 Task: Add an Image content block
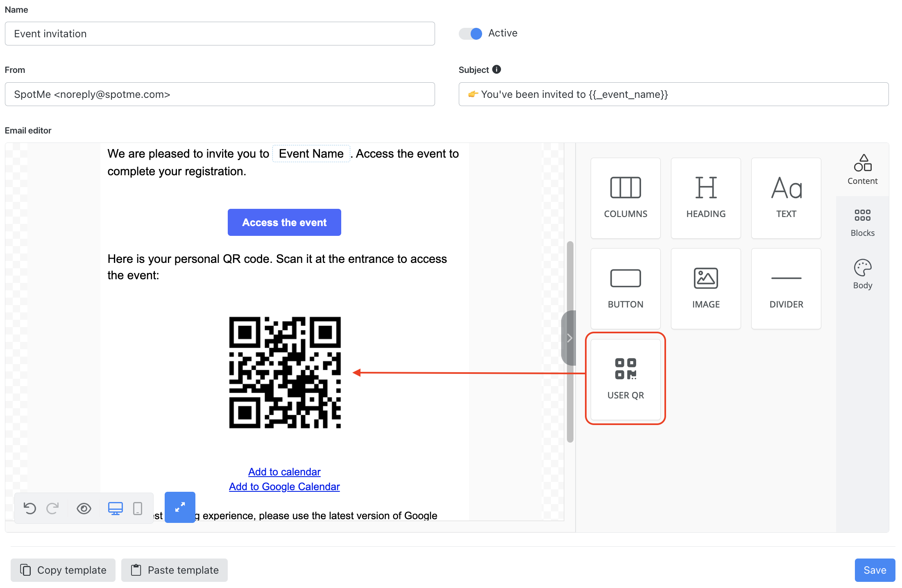click(x=706, y=288)
